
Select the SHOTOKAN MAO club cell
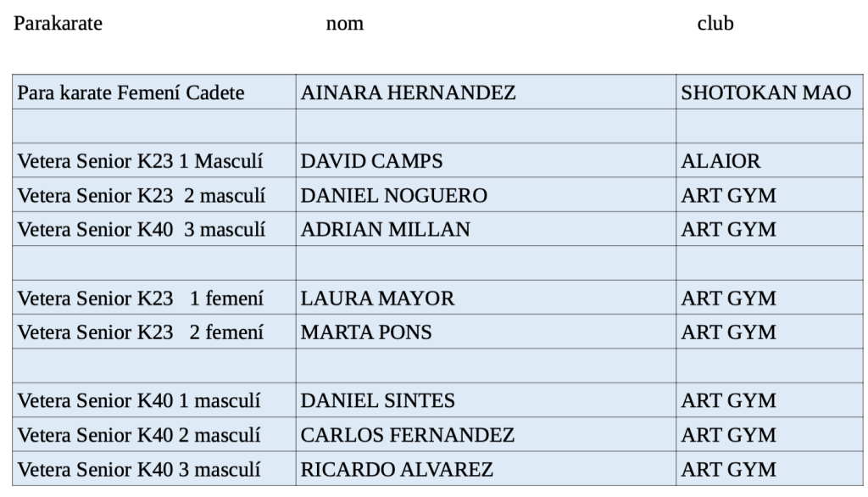[x=765, y=92]
